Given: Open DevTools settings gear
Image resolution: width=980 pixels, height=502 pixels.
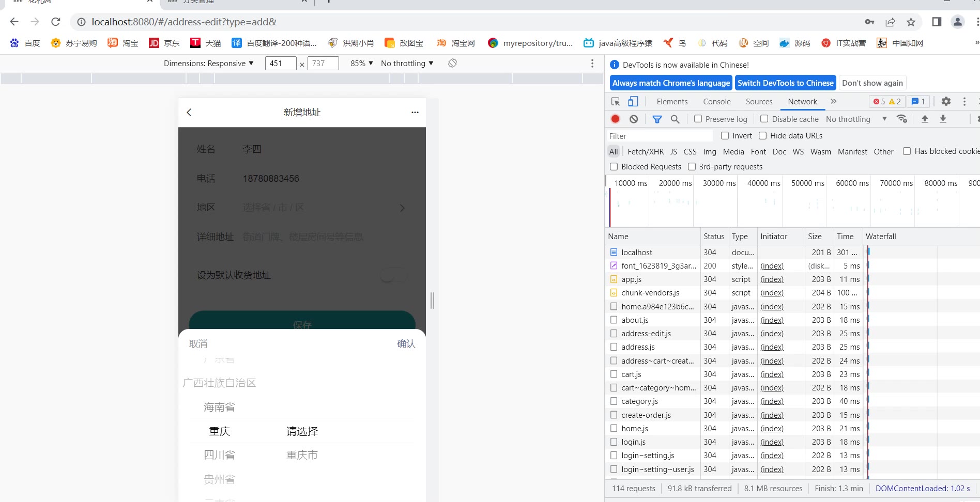Looking at the screenshot, I should 946,101.
